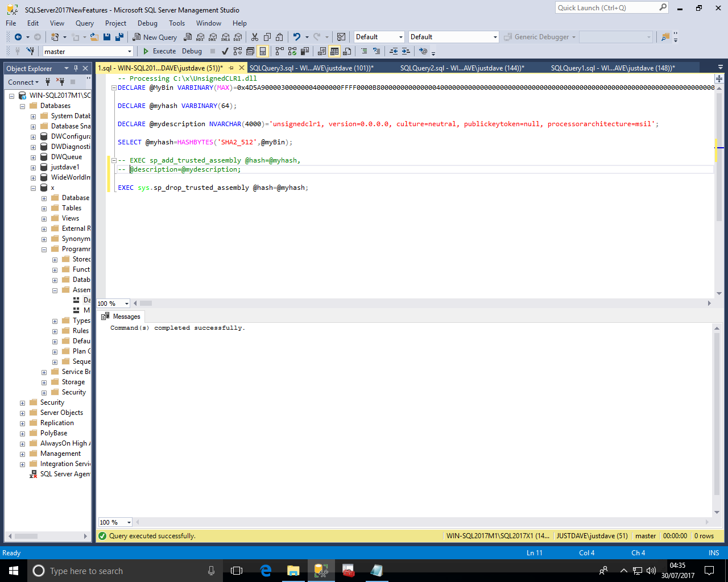Toggle Results to Grid output mode
Viewport: 728px width, 582px height.
[334, 51]
